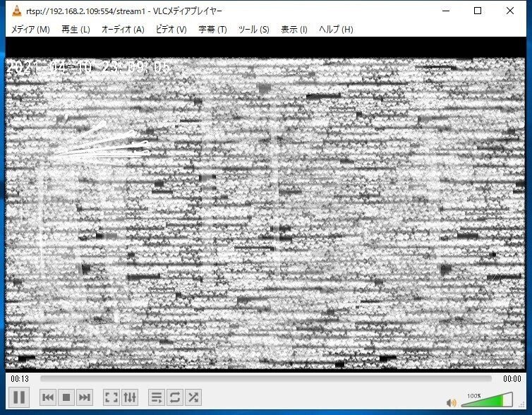Open the 再生 (L) menu
The height and width of the screenshot is (415, 532).
pyautogui.click(x=75, y=30)
